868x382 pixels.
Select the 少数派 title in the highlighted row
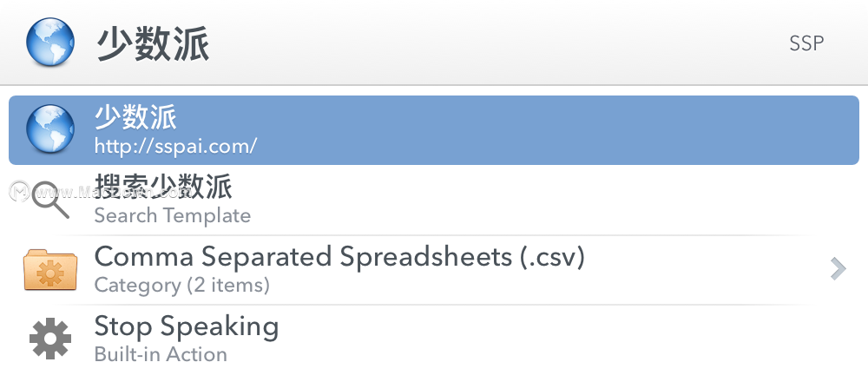click(x=135, y=117)
